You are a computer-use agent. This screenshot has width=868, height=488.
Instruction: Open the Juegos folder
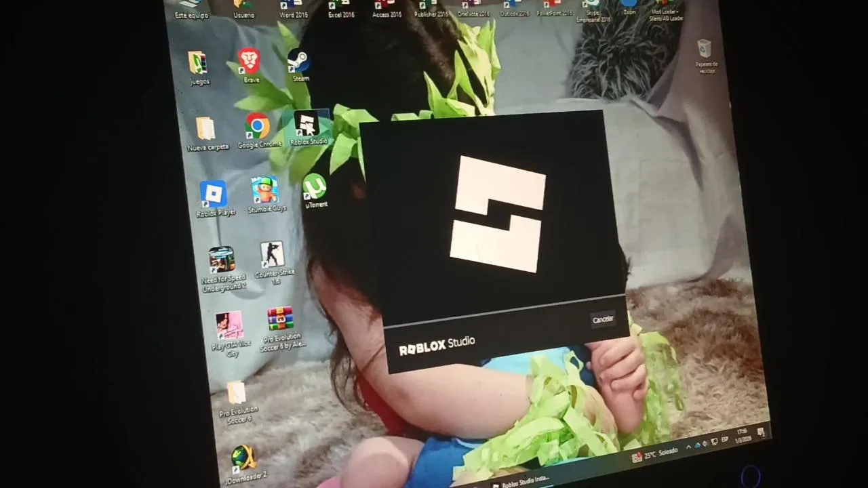click(199, 68)
